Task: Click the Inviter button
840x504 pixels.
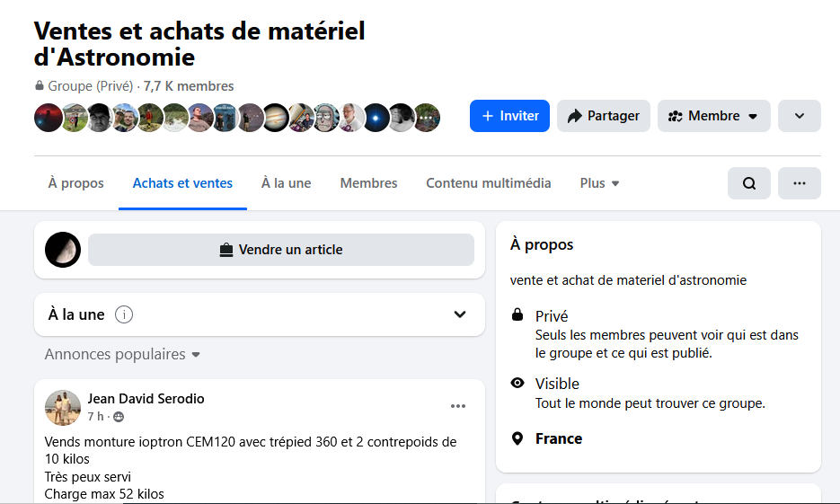Action: 509,116
